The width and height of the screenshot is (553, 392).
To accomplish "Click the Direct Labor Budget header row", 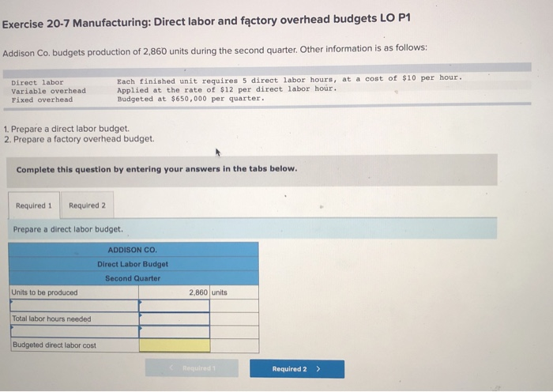I will tap(134, 264).
